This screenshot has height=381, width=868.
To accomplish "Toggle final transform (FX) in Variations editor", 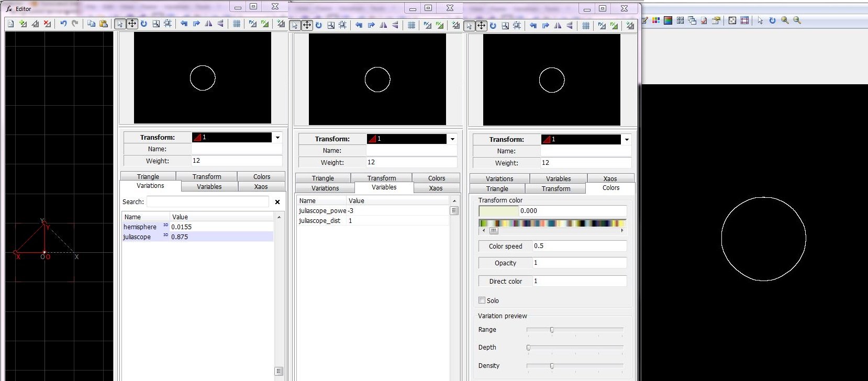I will (x=265, y=24).
